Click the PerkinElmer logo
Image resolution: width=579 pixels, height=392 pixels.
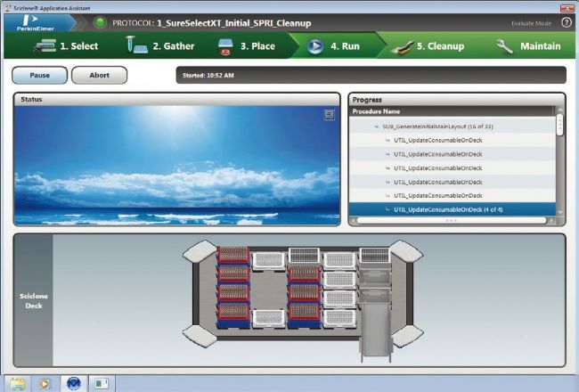coord(36,23)
